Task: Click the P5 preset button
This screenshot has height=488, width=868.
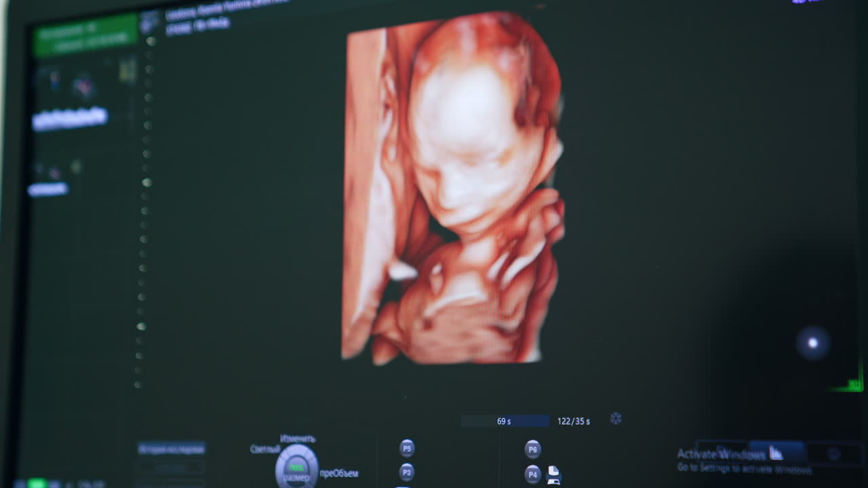Action: pos(407,449)
